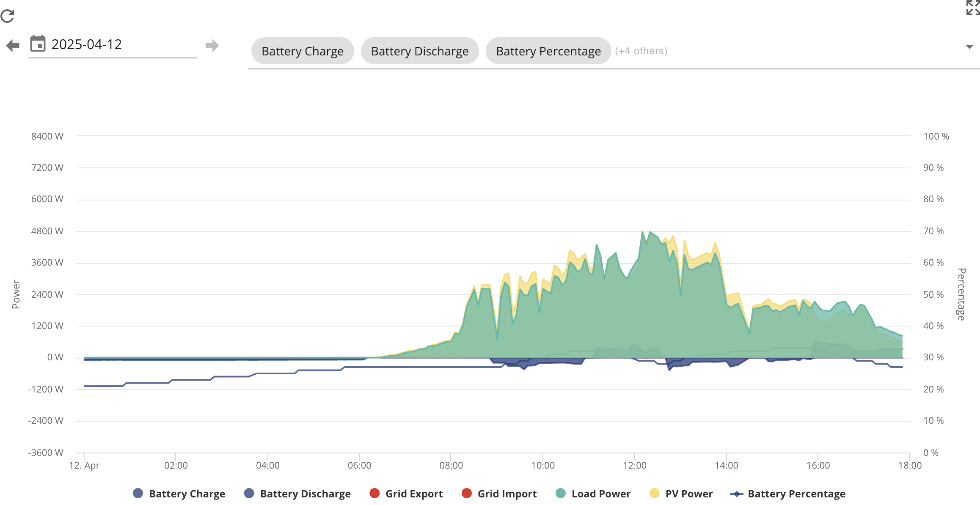Click the Battery Percentage legend line marker
Image resolution: width=980 pixels, height=505 pixels.
[x=737, y=494]
